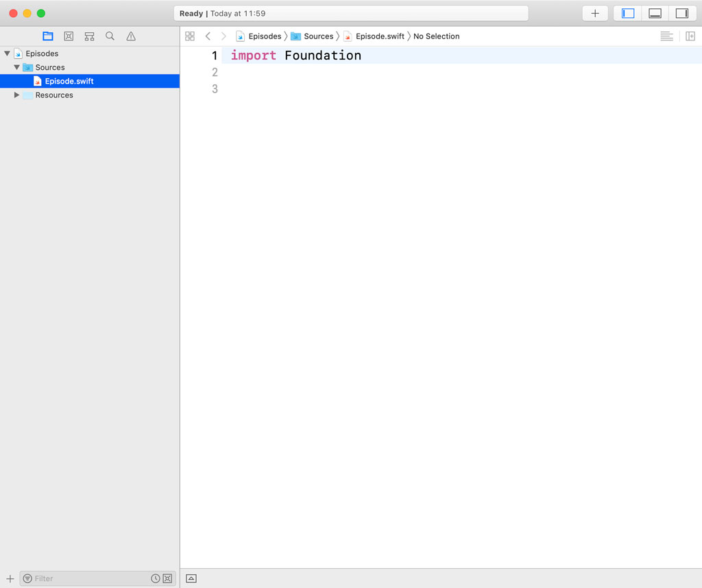702x588 pixels.
Task: Collapse the Sources folder
Action: click(x=16, y=66)
